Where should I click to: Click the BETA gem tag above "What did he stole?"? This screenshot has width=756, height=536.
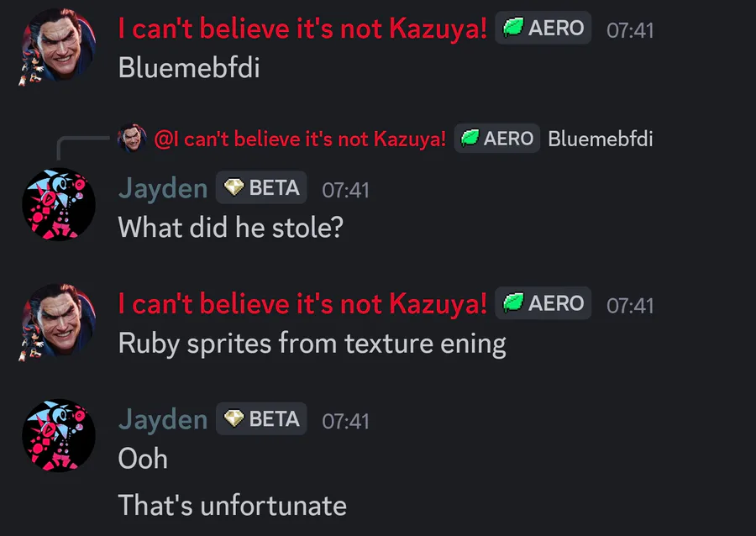pyautogui.click(x=261, y=188)
